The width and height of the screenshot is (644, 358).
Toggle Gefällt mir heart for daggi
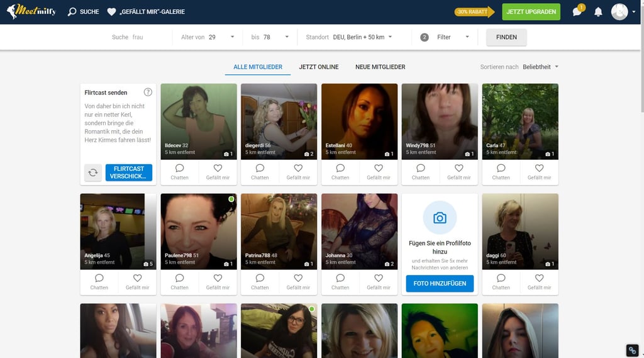tap(539, 278)
